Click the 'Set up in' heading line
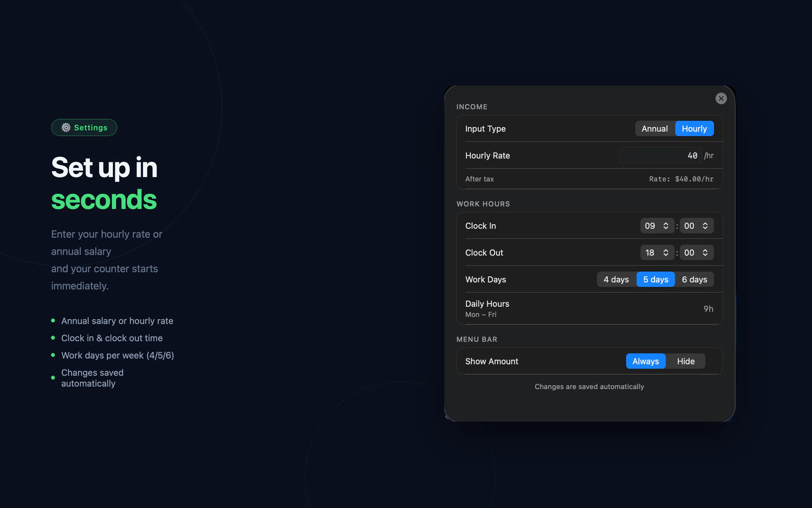The image size is (812, 508). 104,167
